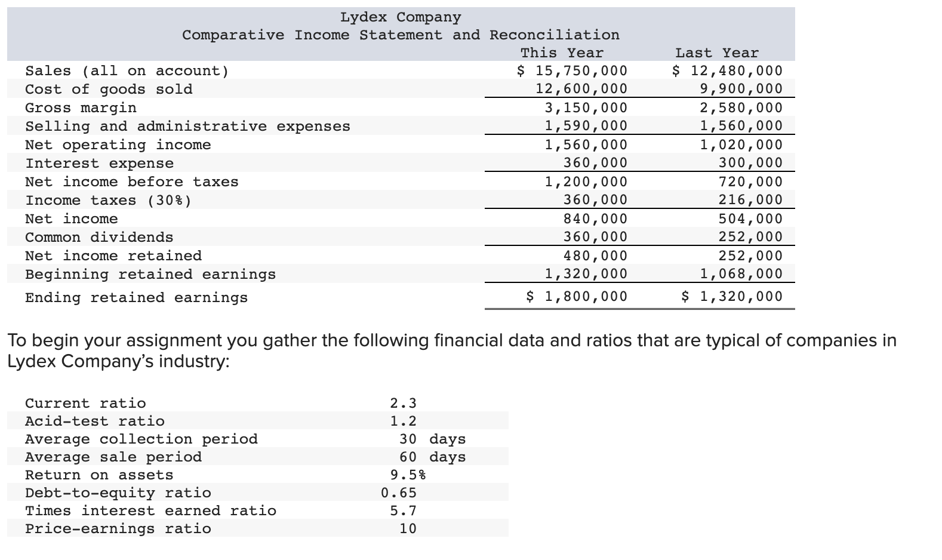Click the acid-test ratio value 1.2
The height and width of the screenshot is (560, 942).
click(404, 421)
